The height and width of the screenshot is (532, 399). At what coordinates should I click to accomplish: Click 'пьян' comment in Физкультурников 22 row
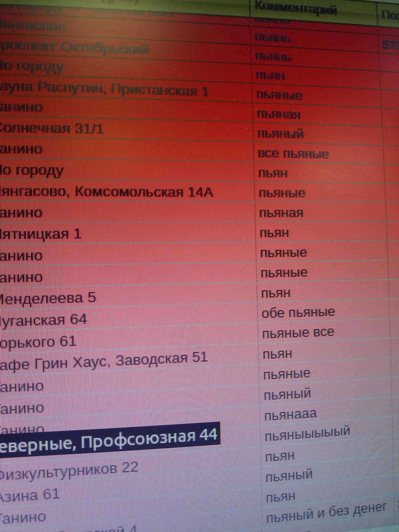280,457
